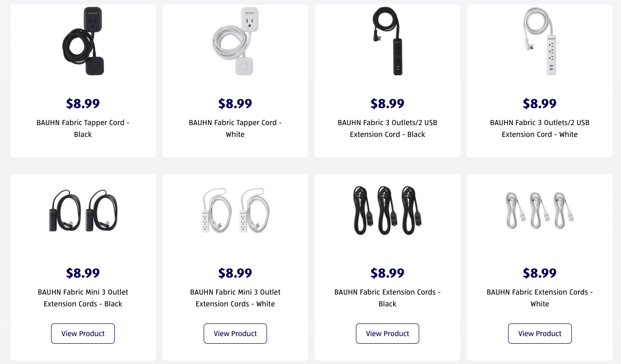Open BAUHN Fabric Tapper Cord - Black title

coord(83,128)
